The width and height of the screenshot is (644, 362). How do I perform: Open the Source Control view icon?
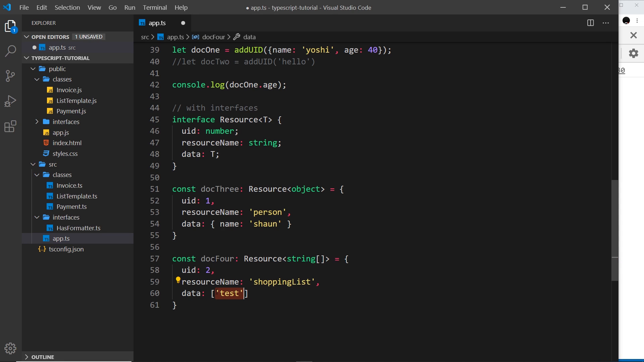11,76
